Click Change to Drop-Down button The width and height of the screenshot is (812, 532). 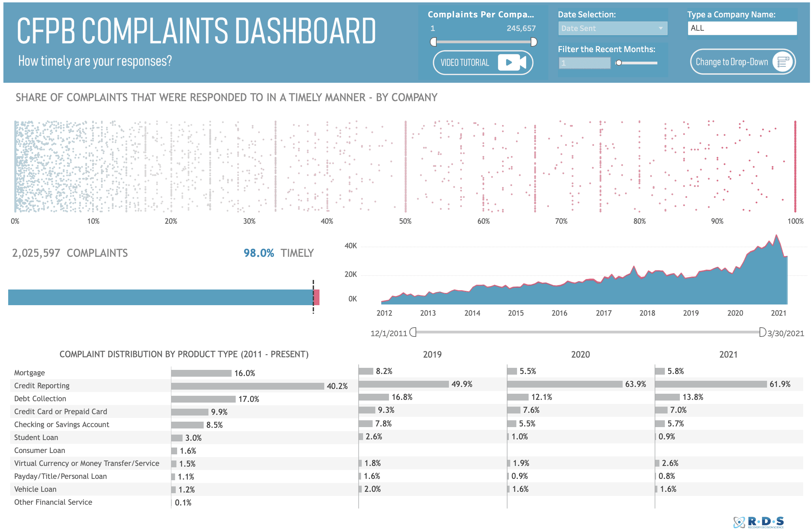pos(732,62)
